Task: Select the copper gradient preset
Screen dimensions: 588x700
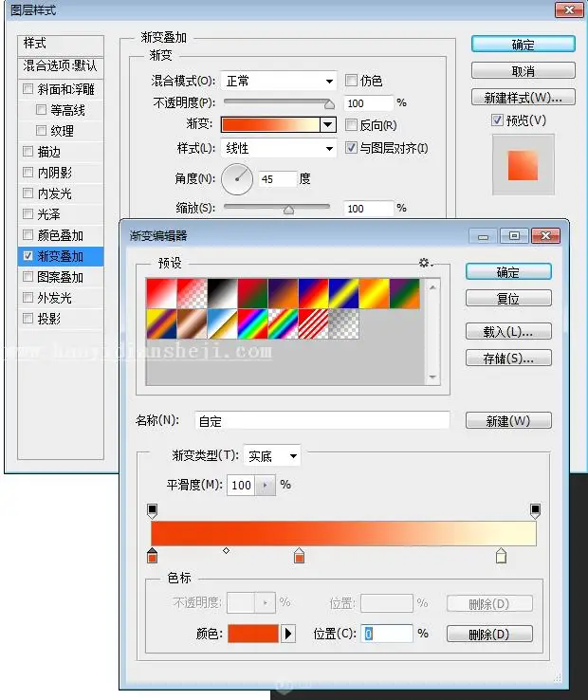Action: [x=192, y=324]
